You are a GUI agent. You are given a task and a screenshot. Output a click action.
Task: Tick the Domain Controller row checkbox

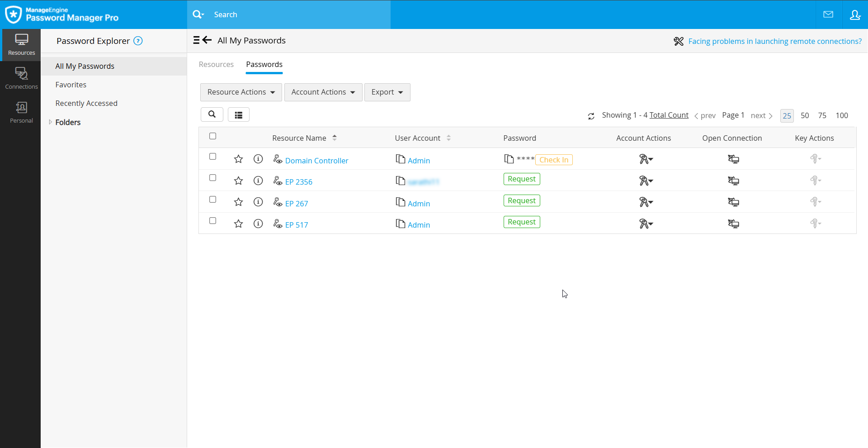pyautogui.click(x=213, y=157)
